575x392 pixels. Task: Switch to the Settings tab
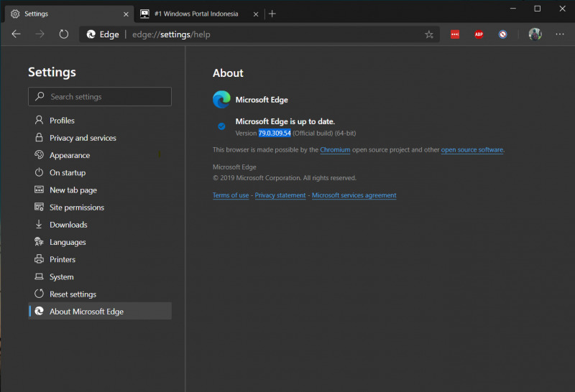[x=70, y=14]
